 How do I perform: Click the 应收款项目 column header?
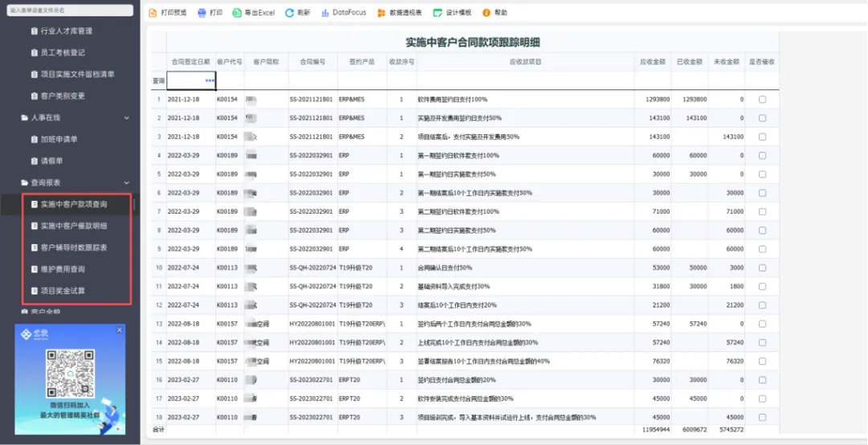click(526, 62)
